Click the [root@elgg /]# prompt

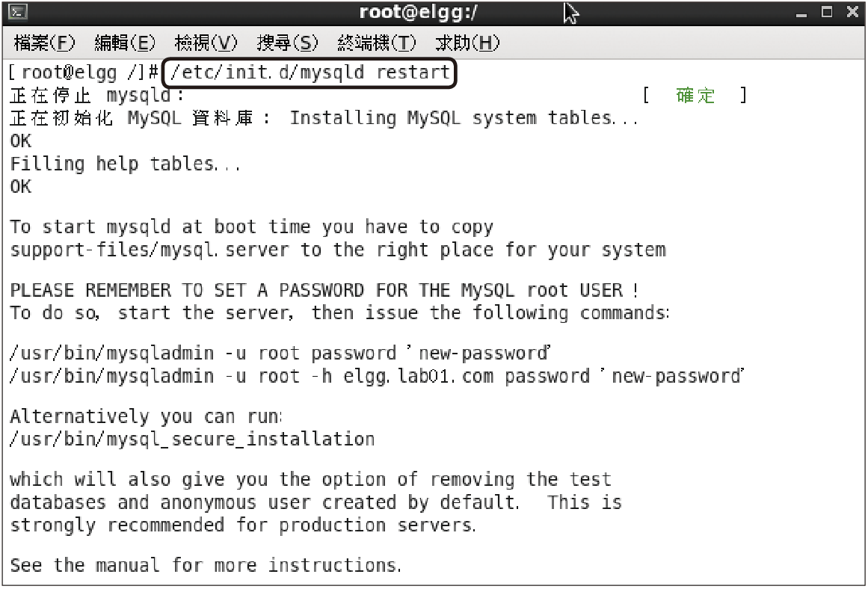(84, 73)
